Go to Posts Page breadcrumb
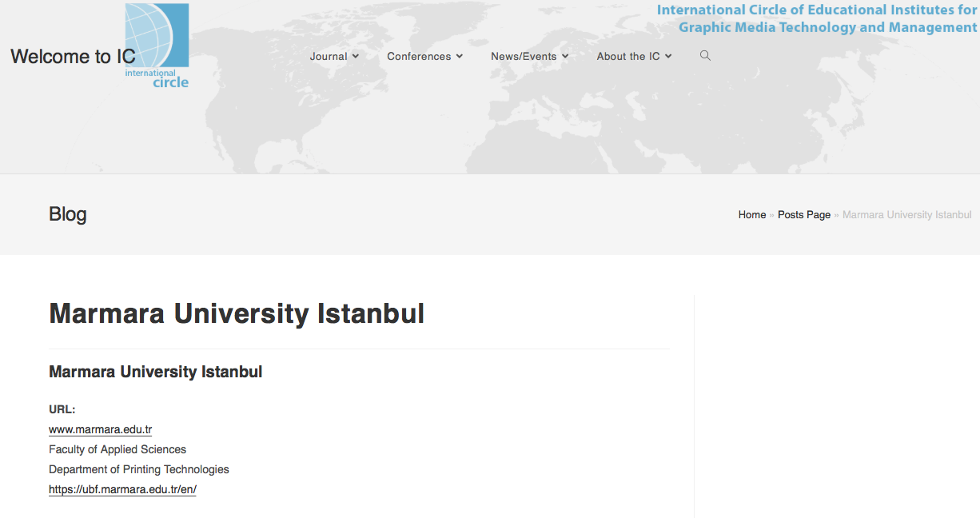The image size is (980, 518). coord(804,215)
